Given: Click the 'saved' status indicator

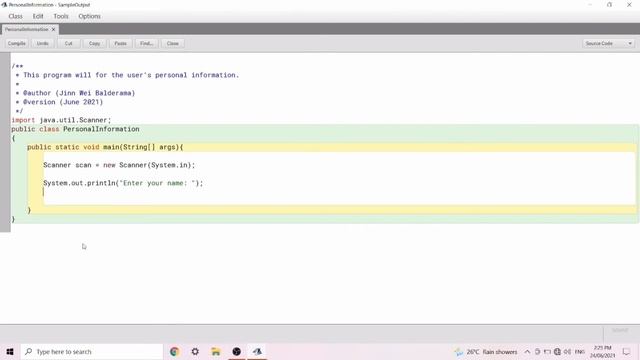Looking at the screenshot, I should click(620, 330).
